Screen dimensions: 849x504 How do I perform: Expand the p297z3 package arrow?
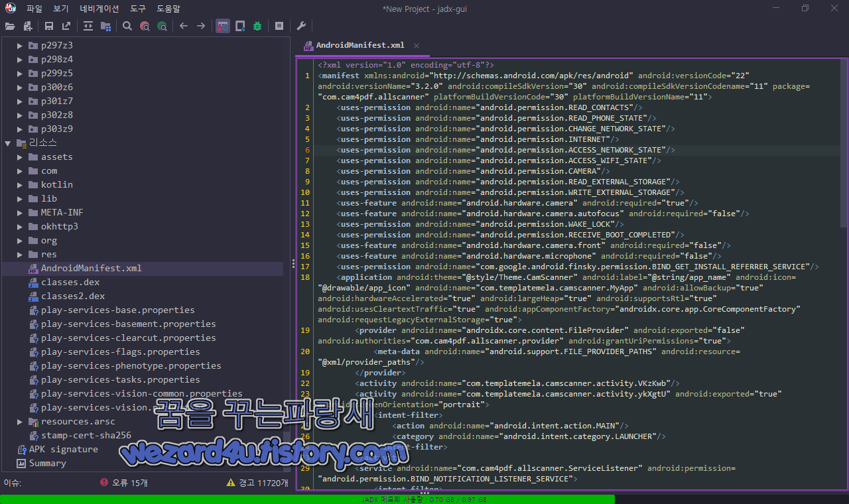(x=21, y=45)
